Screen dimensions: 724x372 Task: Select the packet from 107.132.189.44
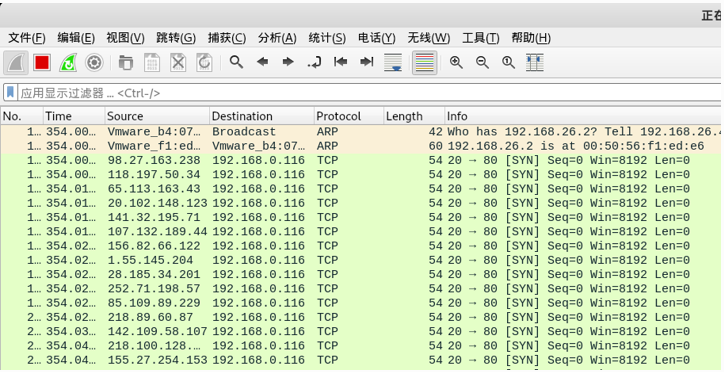pyautogui.click(x=361, y=232)
